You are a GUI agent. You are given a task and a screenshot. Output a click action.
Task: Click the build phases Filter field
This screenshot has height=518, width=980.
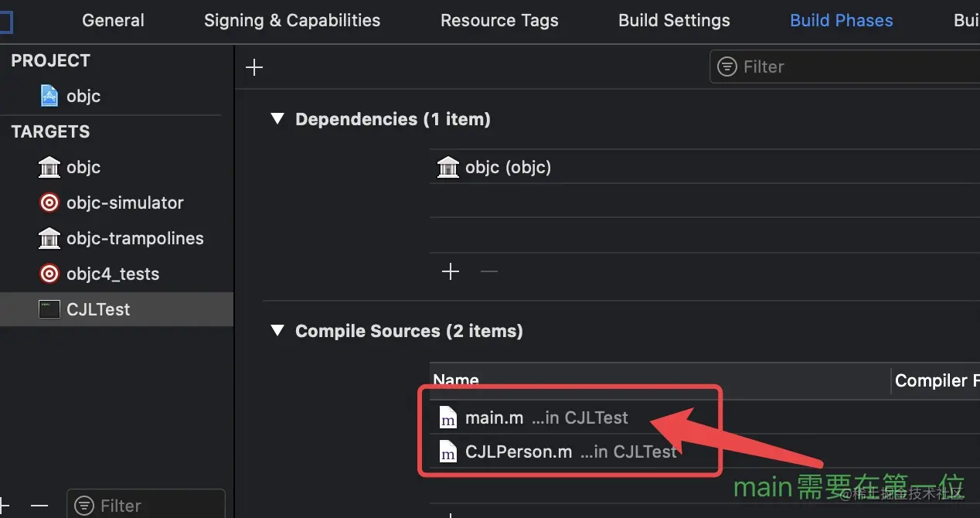850,67
